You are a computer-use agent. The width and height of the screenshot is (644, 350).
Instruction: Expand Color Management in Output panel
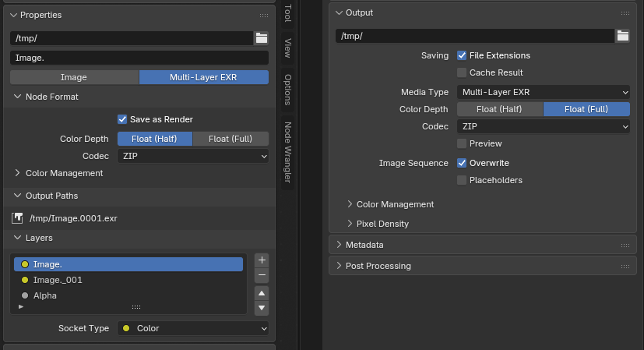[x=350, y=204]
